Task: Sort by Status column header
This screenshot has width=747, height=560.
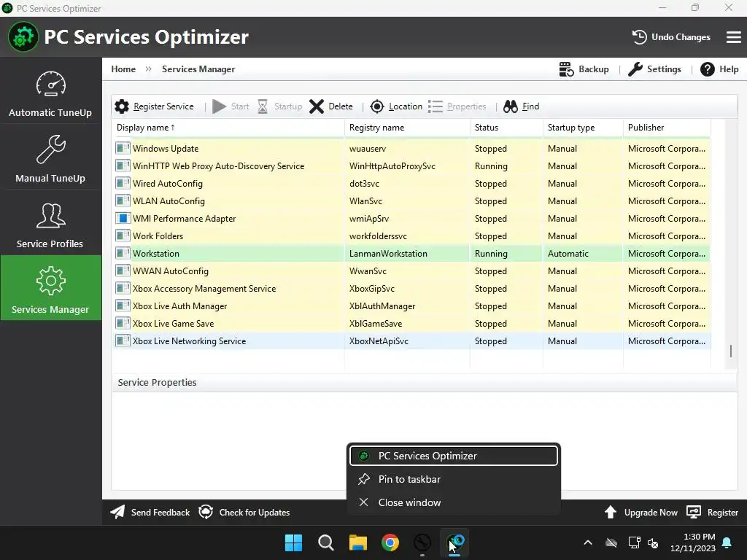Action: [x=506, y=128]
